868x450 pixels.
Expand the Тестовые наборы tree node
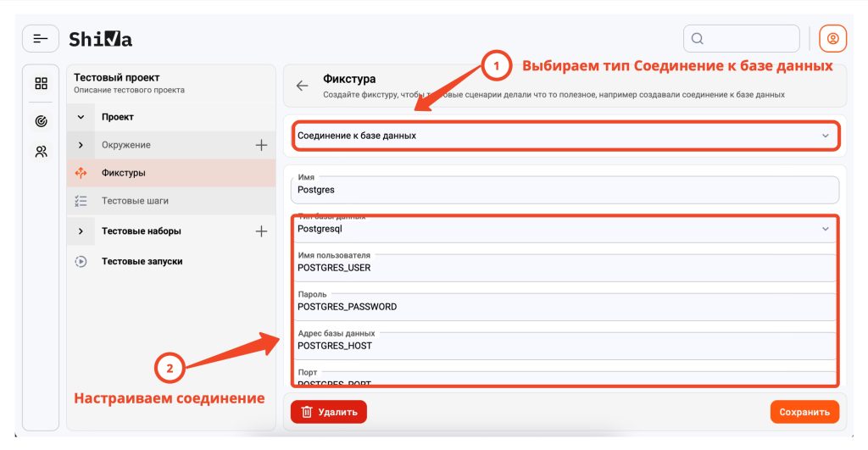[x=81, y=231]
